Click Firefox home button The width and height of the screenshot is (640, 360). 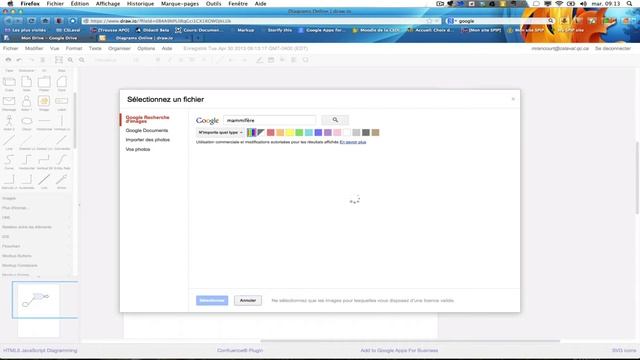point(45,20)
